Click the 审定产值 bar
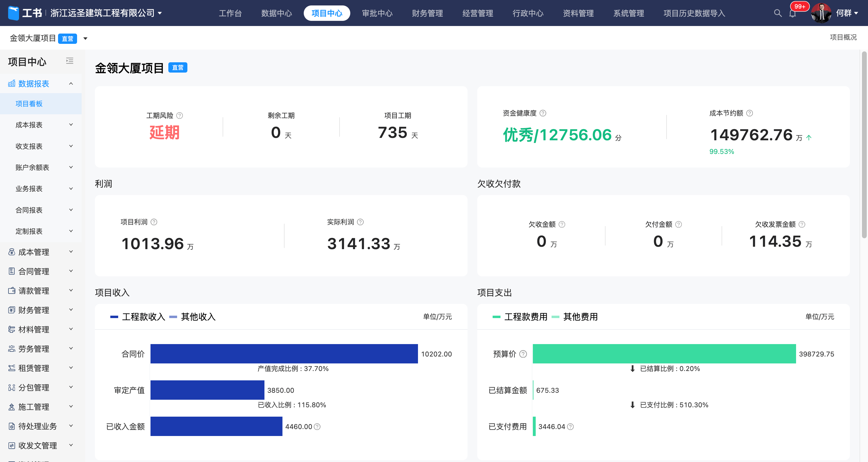Screen dimensions: 868x462 click(207, 390)
